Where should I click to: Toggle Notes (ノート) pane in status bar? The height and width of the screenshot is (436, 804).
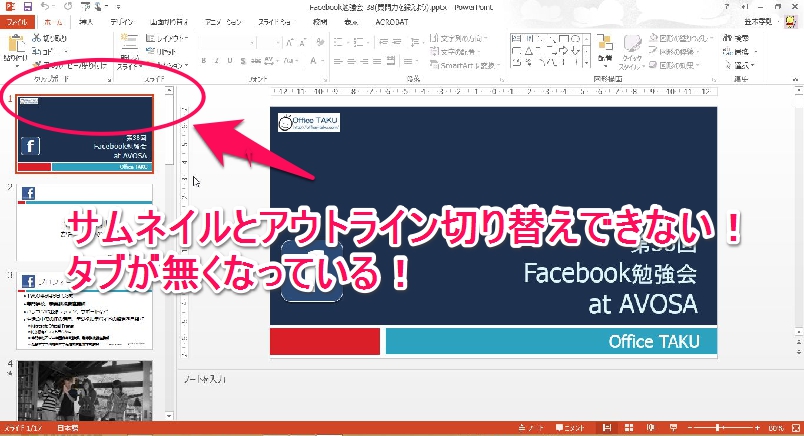coord(531,428)
